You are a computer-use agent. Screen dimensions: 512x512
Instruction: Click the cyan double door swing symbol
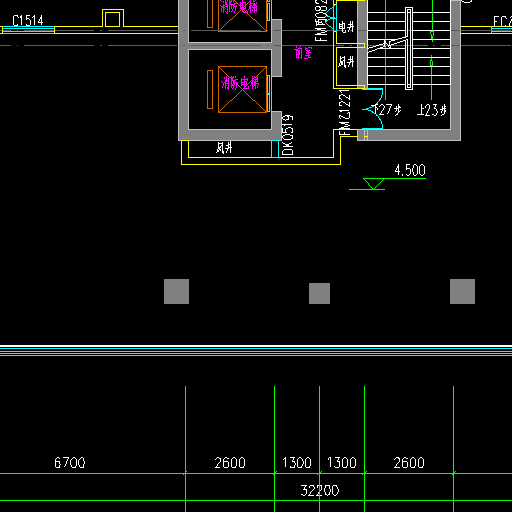click(373, 109)
